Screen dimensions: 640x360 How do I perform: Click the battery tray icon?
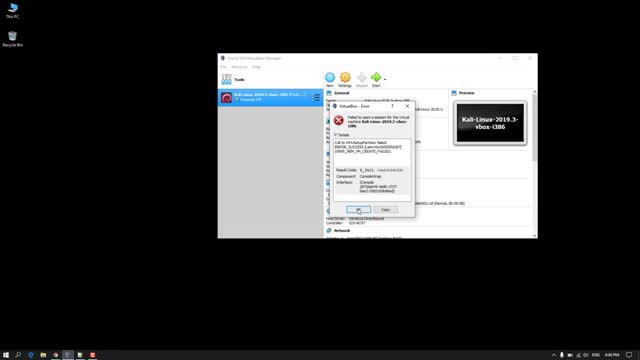click(570, 355)
